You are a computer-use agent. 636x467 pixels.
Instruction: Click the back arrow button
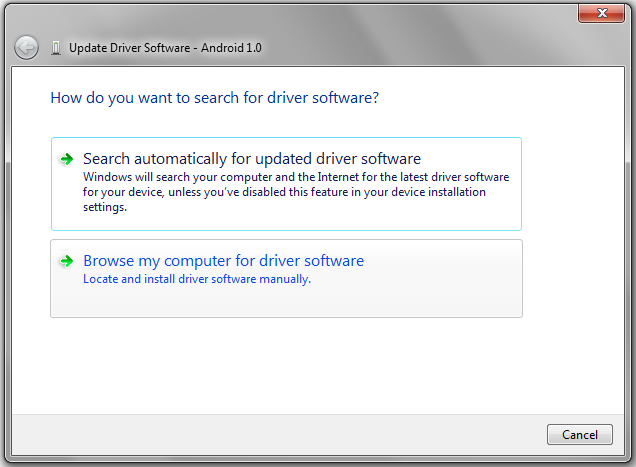26,48
